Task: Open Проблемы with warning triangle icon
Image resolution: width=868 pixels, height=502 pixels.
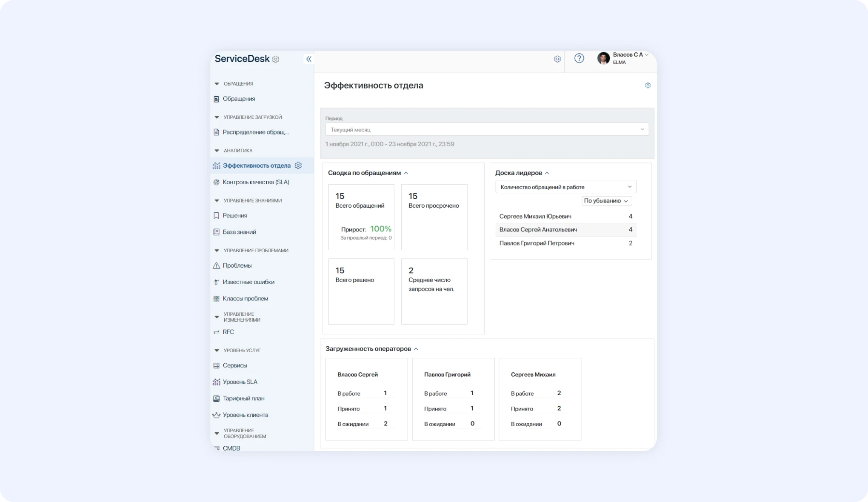Action: (237, 265)
